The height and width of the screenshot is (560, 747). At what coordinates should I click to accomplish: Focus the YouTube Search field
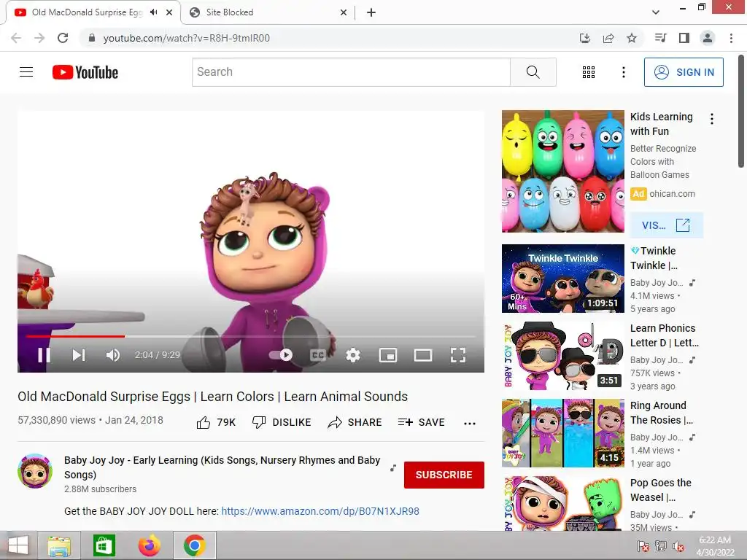[x=351, y=72]
